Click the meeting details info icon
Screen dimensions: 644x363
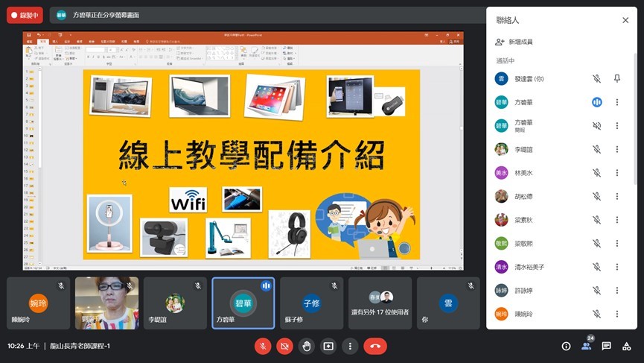(566, 346)
